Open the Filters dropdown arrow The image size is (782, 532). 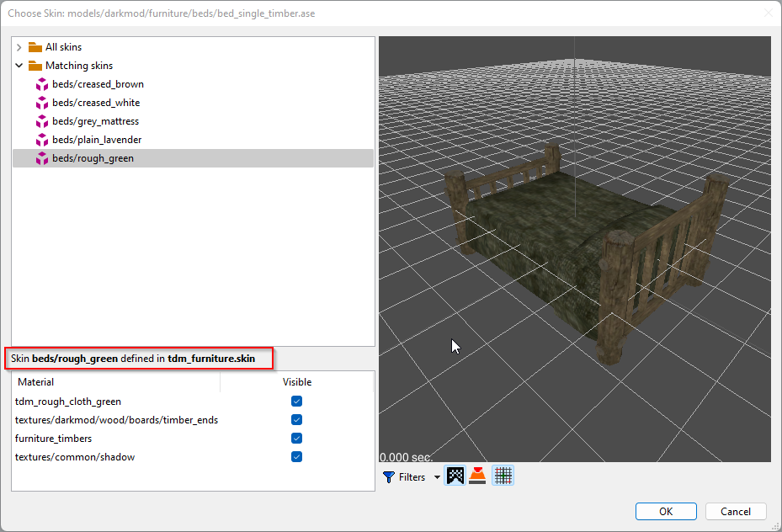click(437, 477)
